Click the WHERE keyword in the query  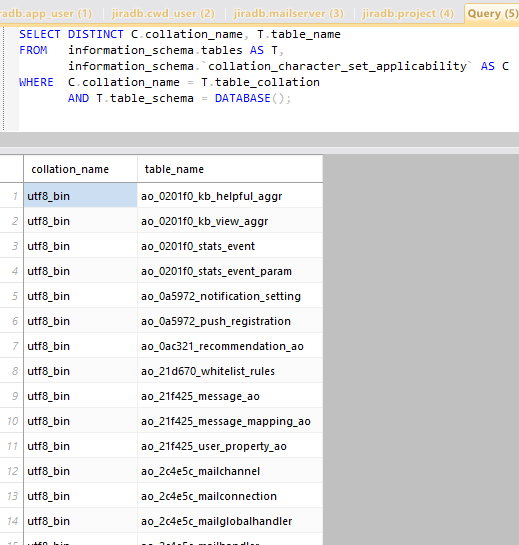pyautogui.click(x=36, y=82)
